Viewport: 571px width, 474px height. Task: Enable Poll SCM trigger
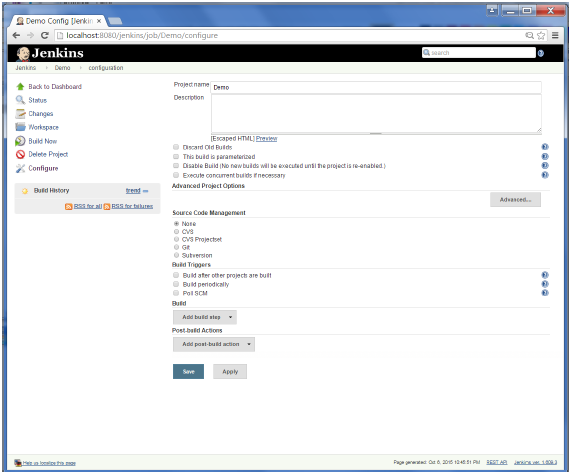click(x=176, y=293)
